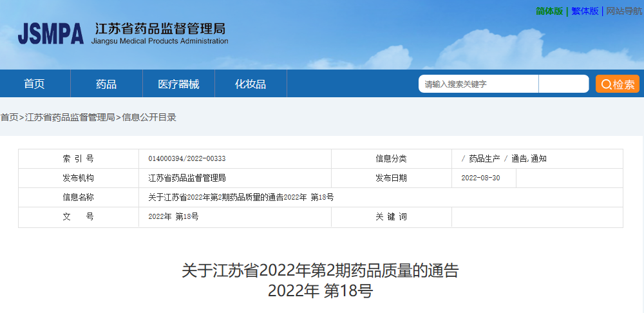Click 江苏省药品监督管理局 in the breadcrumb

coord(70,117)
